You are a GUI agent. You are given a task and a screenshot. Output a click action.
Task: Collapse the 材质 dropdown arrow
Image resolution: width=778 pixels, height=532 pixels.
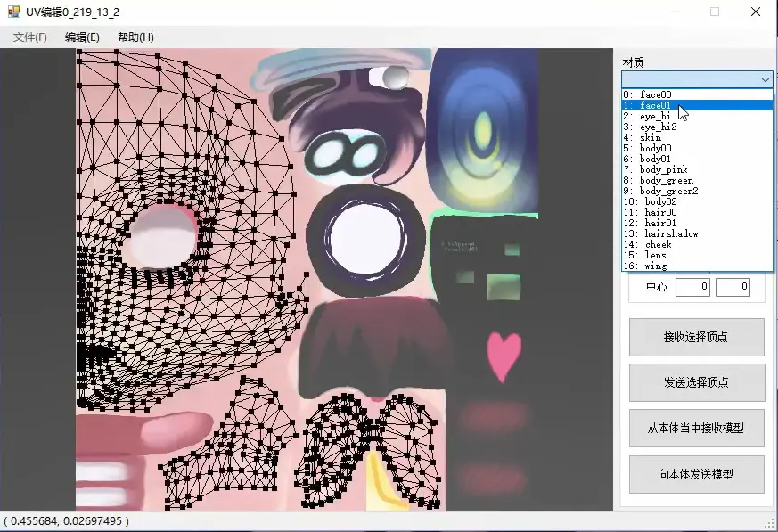click(765, 79)
